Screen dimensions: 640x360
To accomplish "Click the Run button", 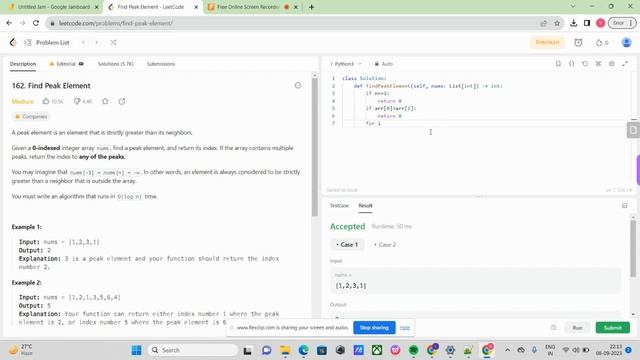I will (x=577, y=328).
